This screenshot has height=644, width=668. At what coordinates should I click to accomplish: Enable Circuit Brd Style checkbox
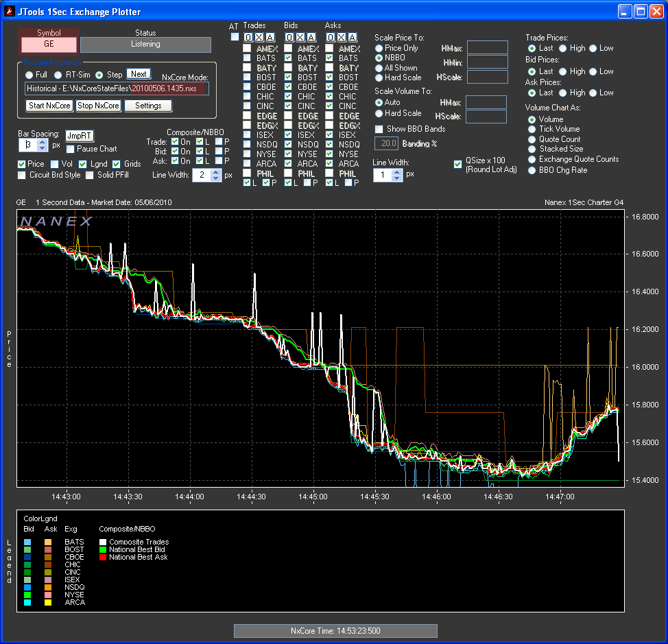point(21,175)
